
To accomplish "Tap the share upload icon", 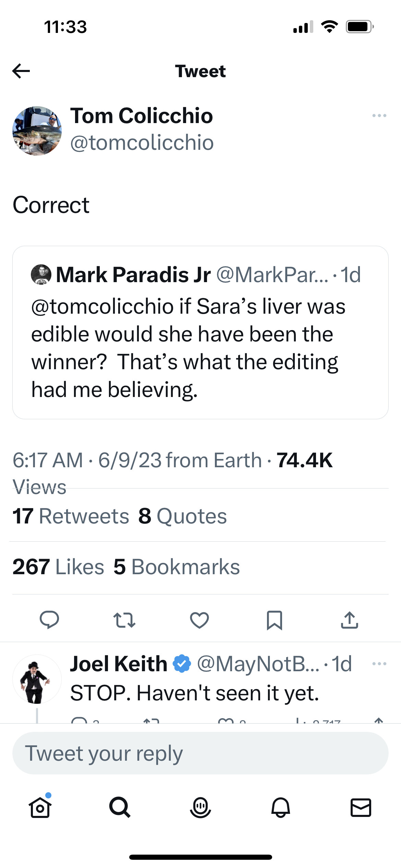I will 349,620.
